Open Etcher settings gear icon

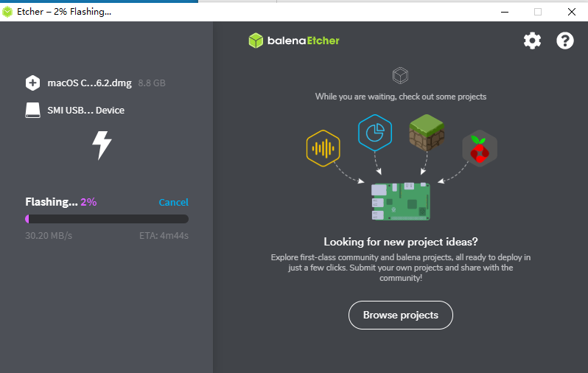[532, 41]
